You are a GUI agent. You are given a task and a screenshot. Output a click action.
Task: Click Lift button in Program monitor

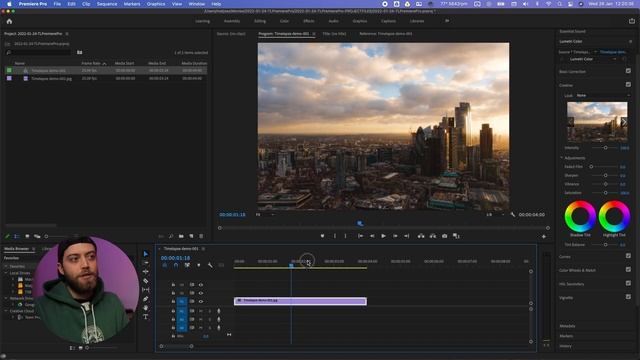coord(421,236)
